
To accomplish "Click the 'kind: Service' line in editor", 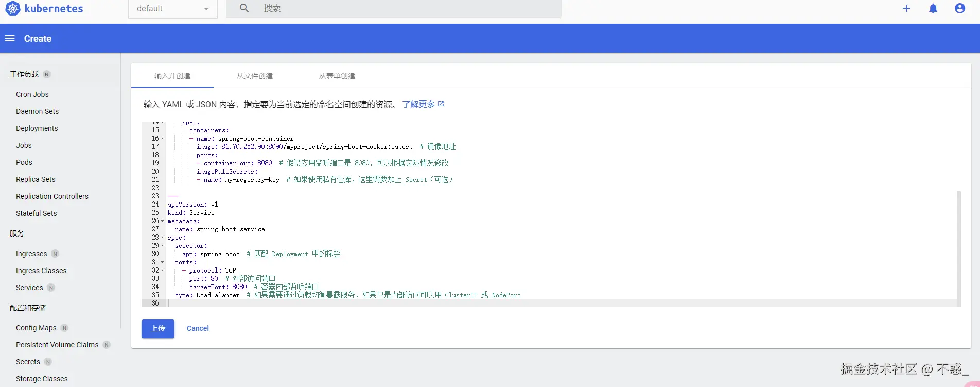I will coord(191,213).
